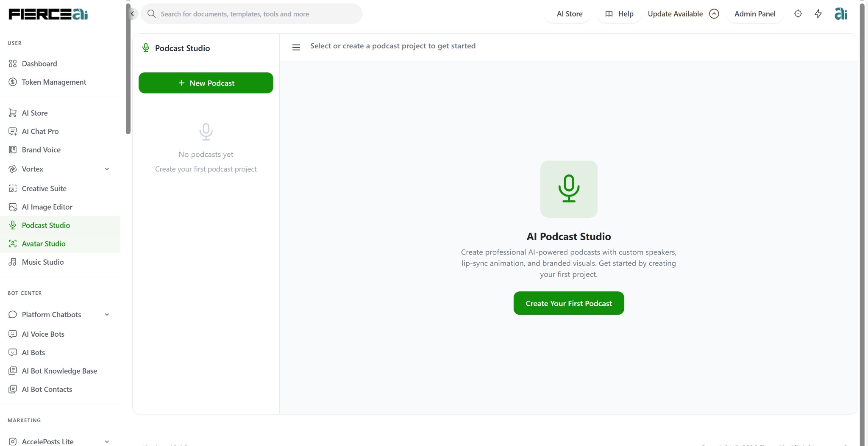Expand AccelePosts Lite submenu
868x446 pixels.
tap(107, 441)
